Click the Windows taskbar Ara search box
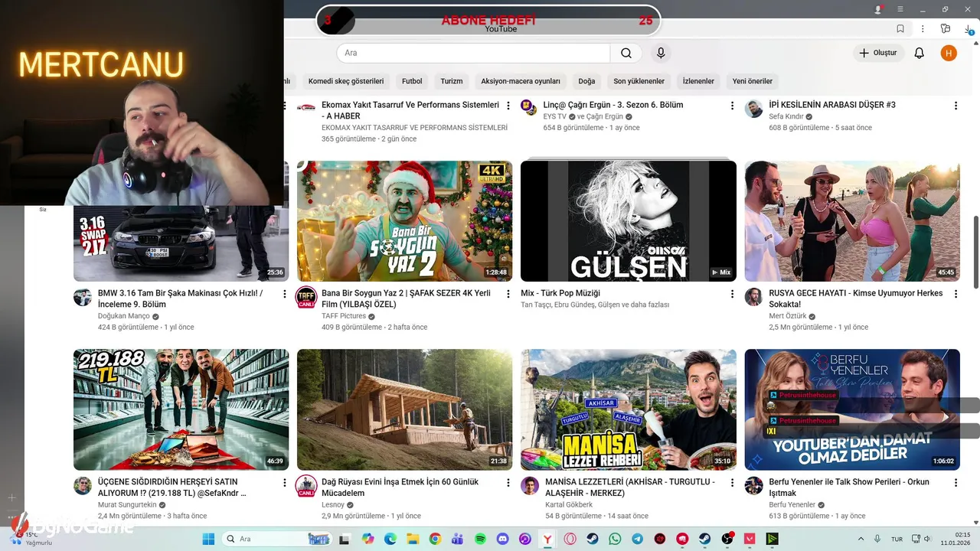The width and height of the screenshot is (980, 551). point(277,539)
